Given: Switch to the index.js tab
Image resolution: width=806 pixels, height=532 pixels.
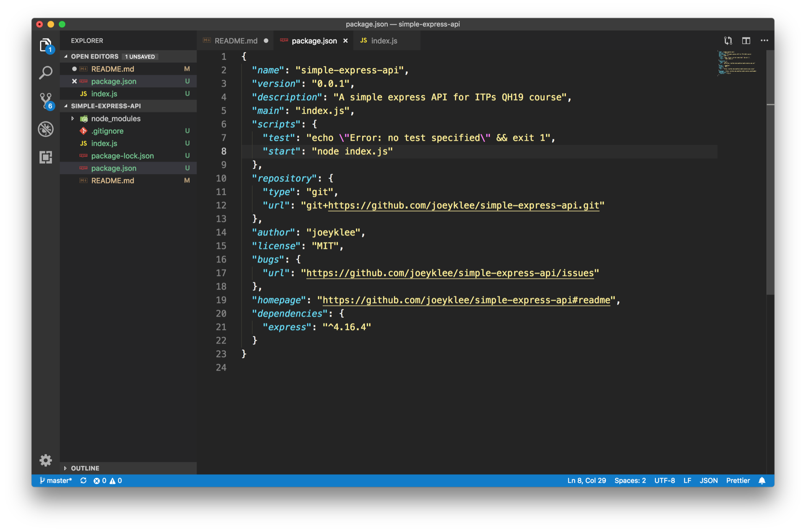Looking at the screenshot, I should (x=383, y=41).
